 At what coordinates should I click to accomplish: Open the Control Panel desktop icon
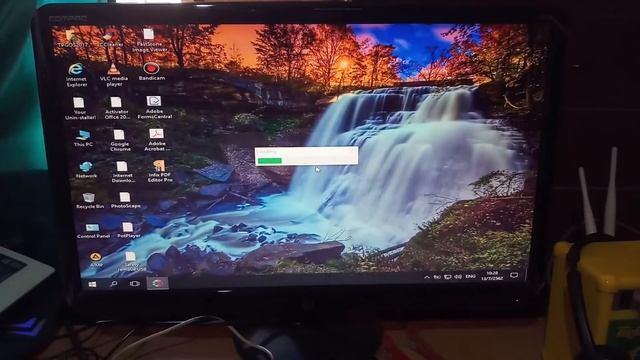click(93, 230)
